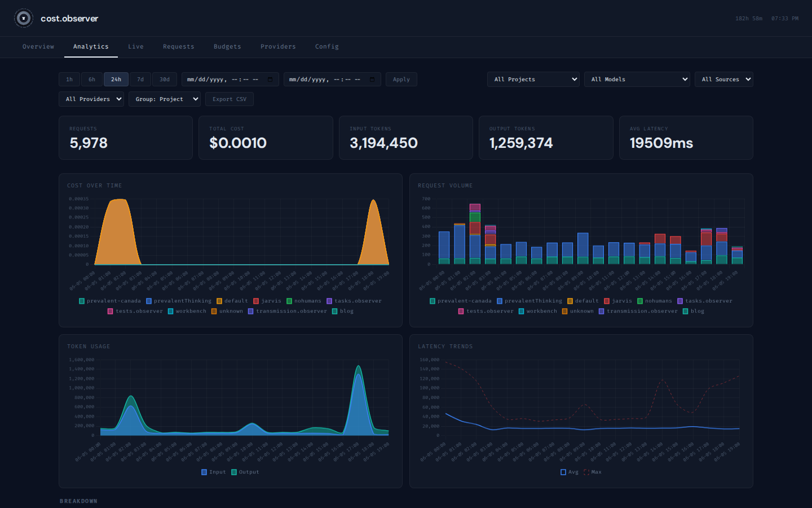Select the 30d time range
812x508 pixels.
165,80
